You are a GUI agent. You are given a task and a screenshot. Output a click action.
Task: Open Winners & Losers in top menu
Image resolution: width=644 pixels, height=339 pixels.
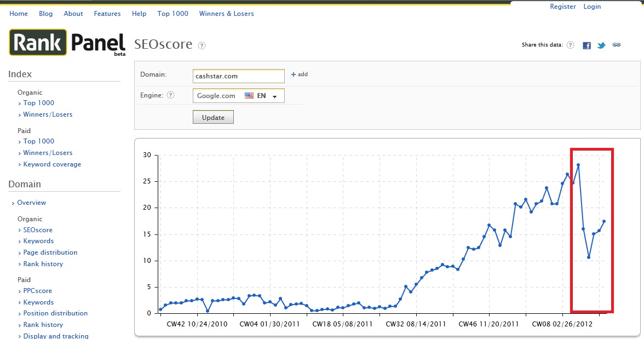(226, 14)
